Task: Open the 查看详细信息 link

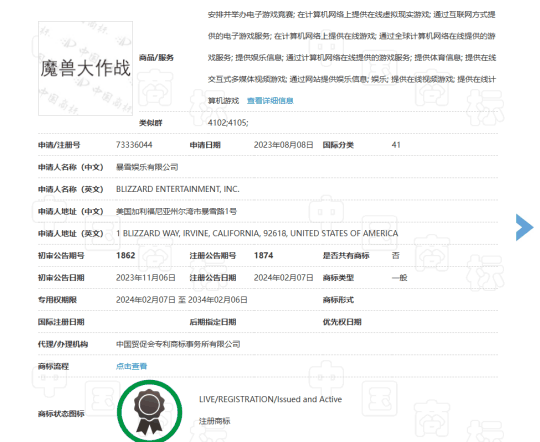Action: point(270,101)
